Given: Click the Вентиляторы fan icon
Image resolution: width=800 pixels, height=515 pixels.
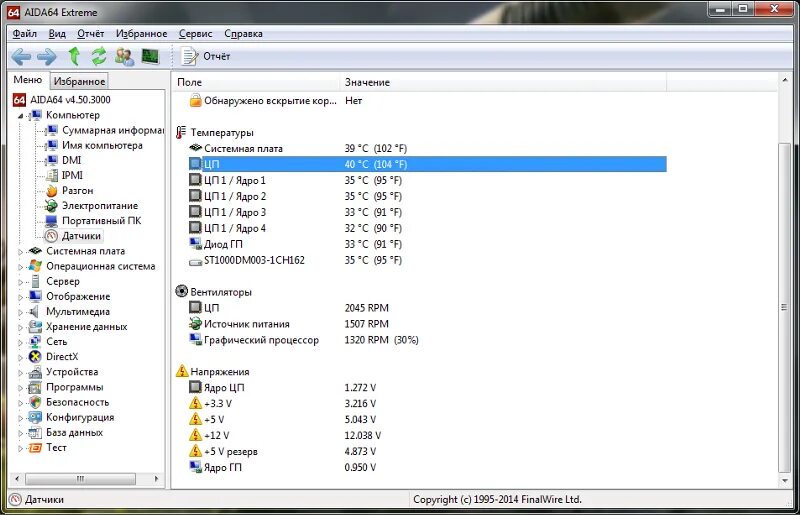Looking at the screenshot, I should pos(182,291).
